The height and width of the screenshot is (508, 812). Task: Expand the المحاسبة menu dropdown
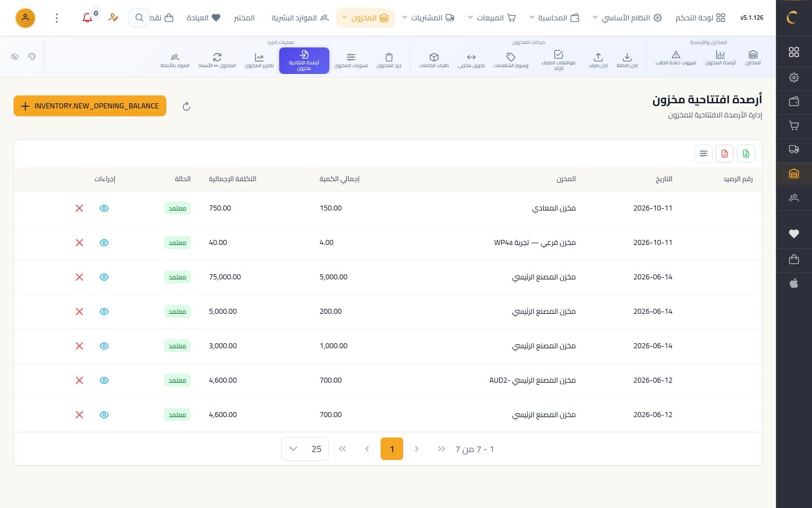tap(554, 18)
